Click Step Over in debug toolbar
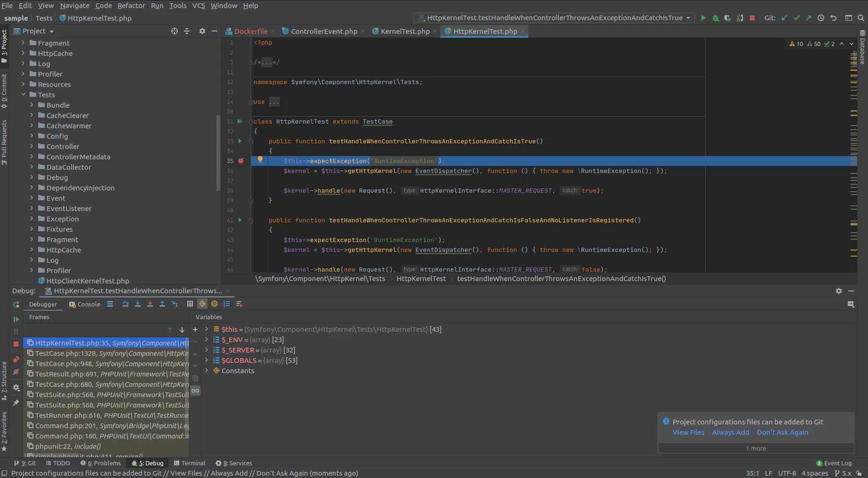Image resolution: width=868 pixels, height=478 pixels. [x=126, y=304]
